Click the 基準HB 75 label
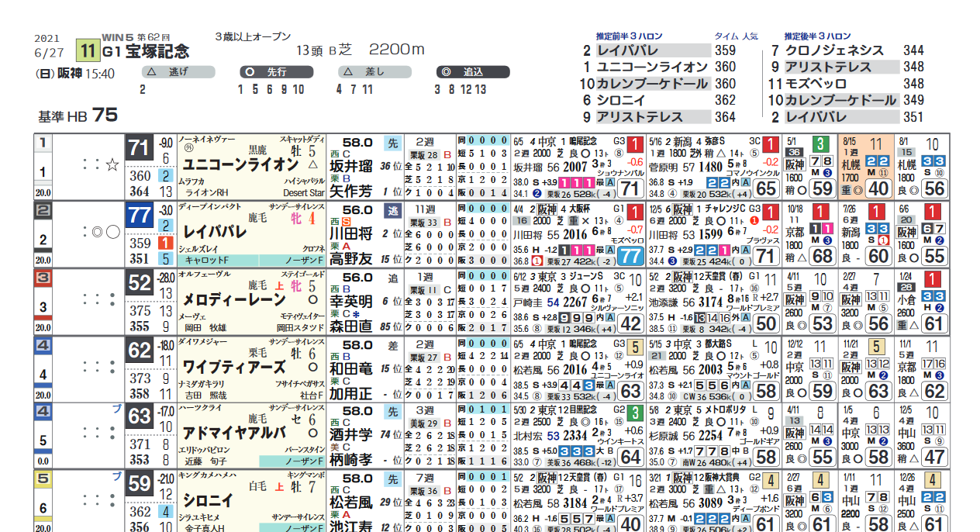Viewport: 980px width, 532px height. [x=78, y=116]
